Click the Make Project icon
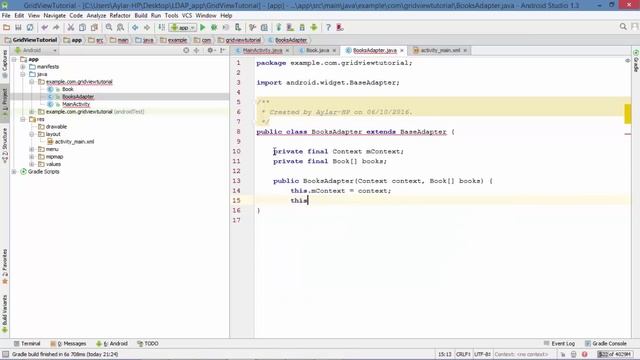 tap(162, 27)
